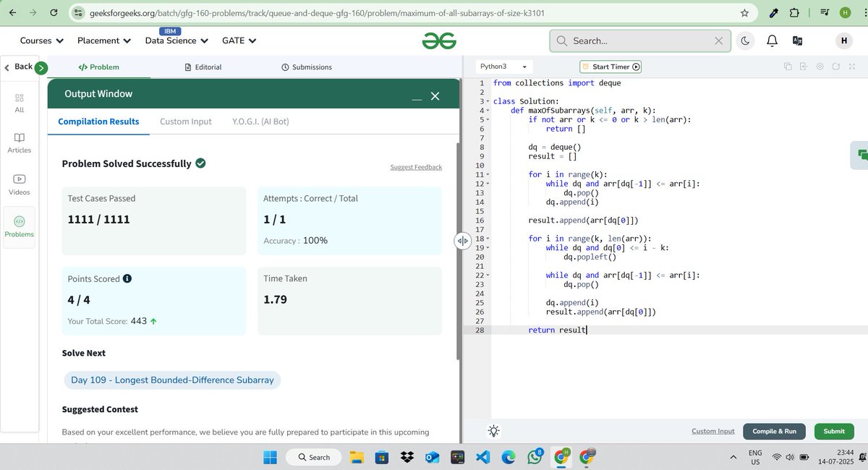
Task: Switch to the Editorial tab
Action: tap(203, 67)
